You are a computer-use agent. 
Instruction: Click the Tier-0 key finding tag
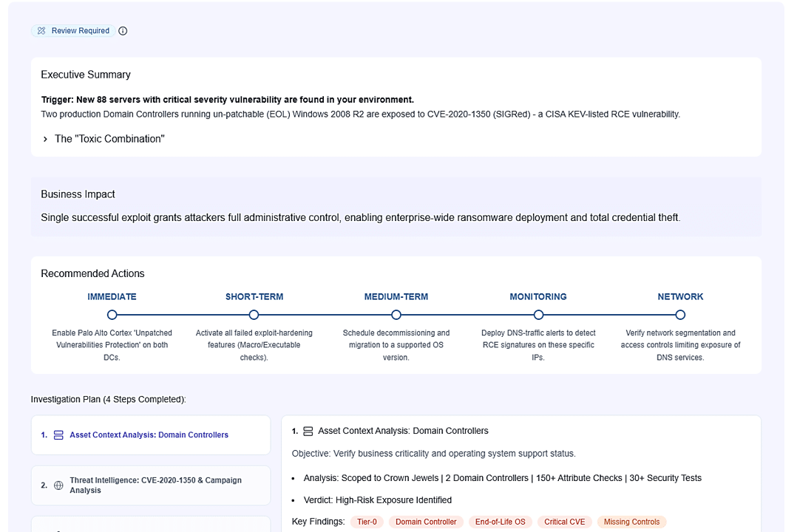click(367, 522)
